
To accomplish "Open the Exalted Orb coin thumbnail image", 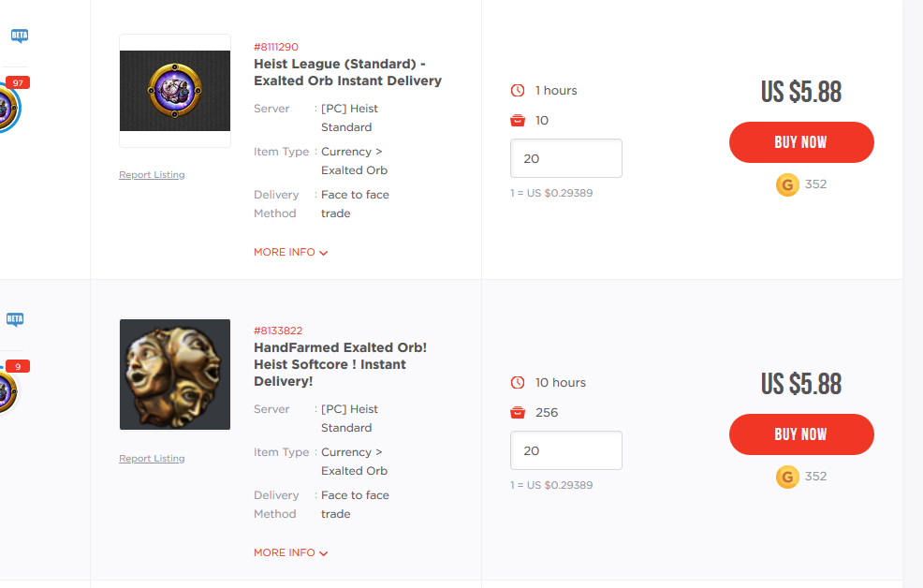I will (175, 90).
